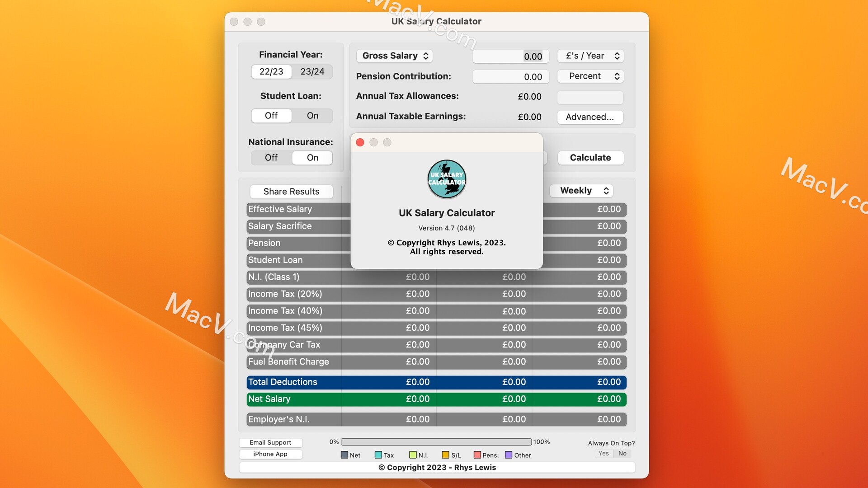Select the Net Salary row label
This screenshot has height=488, width=868.
point(269,399)
